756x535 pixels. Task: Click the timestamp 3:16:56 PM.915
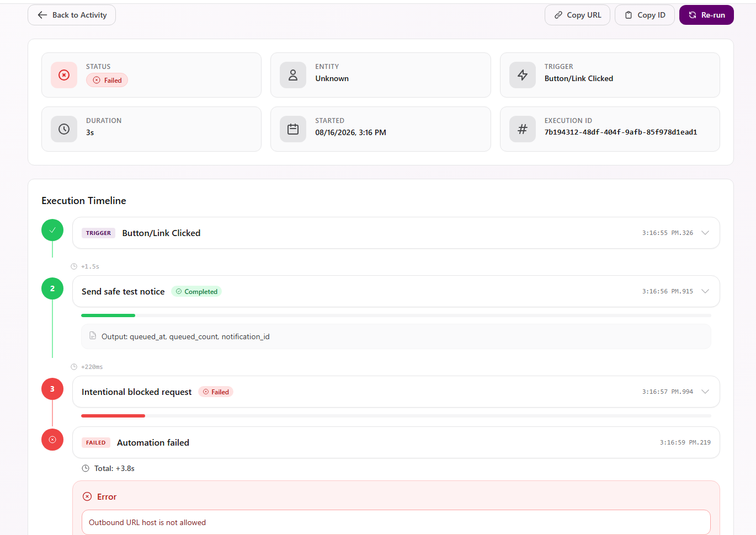pos(668,291)
